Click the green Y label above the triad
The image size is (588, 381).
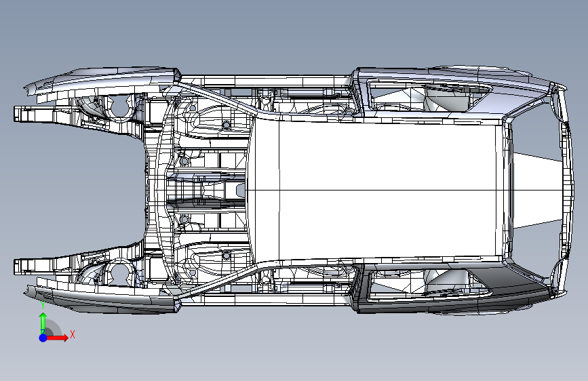click(x=43, y=305)
